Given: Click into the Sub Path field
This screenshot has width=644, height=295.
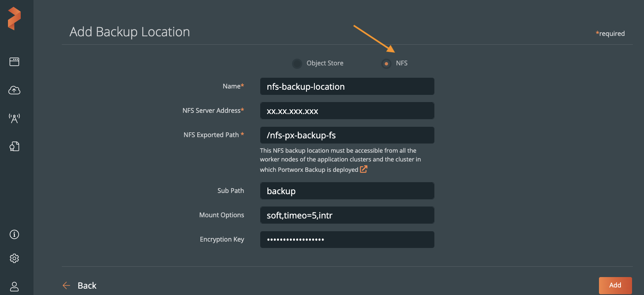Looking at the screenshot, I should (347, 191).
